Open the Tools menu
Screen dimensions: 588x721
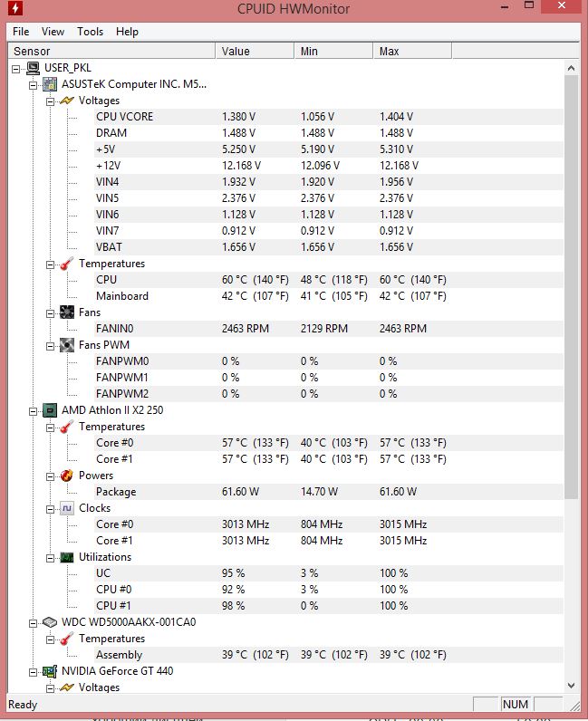[x=91, y=32]
